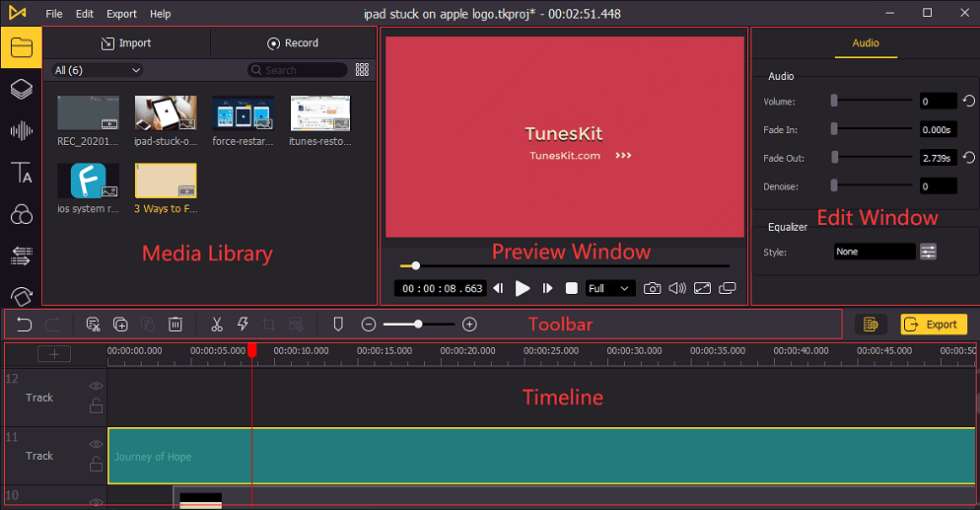The image size is (980, 510).
Task: Lock track 11 using padlock icon
Action: pos(96,464)
